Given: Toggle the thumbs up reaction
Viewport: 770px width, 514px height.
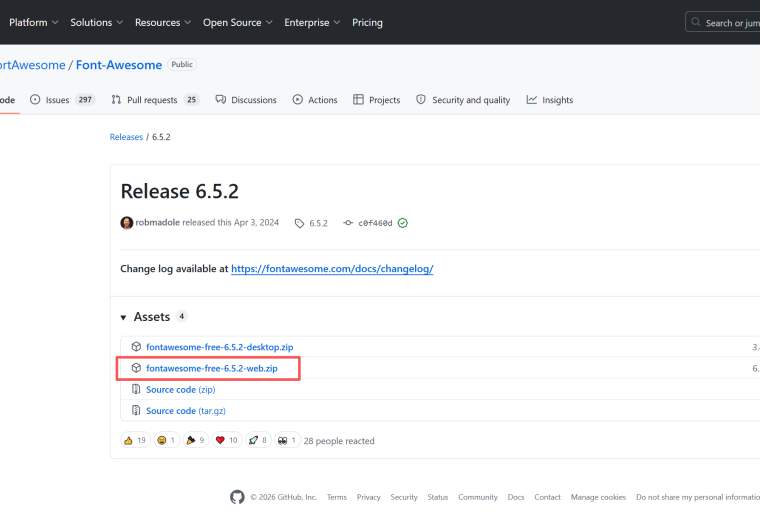Looking at the screenshot, I should click(x=135, y=440).
